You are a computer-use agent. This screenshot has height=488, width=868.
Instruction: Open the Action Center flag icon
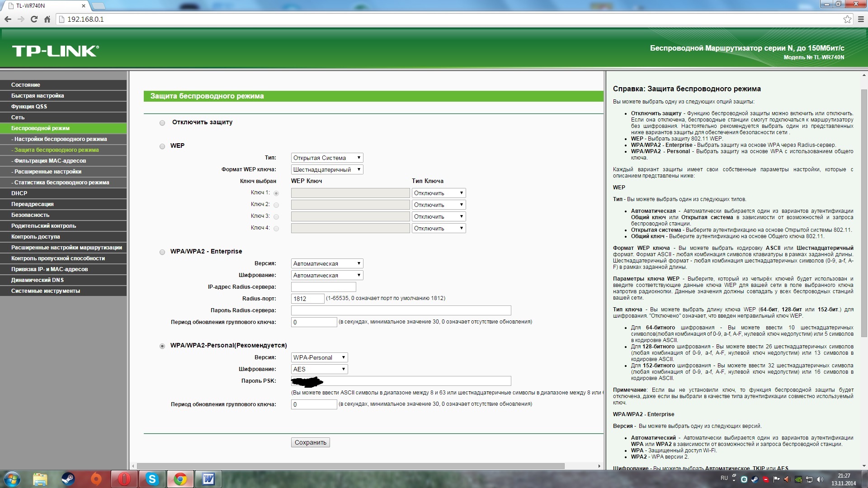point(777,479)
